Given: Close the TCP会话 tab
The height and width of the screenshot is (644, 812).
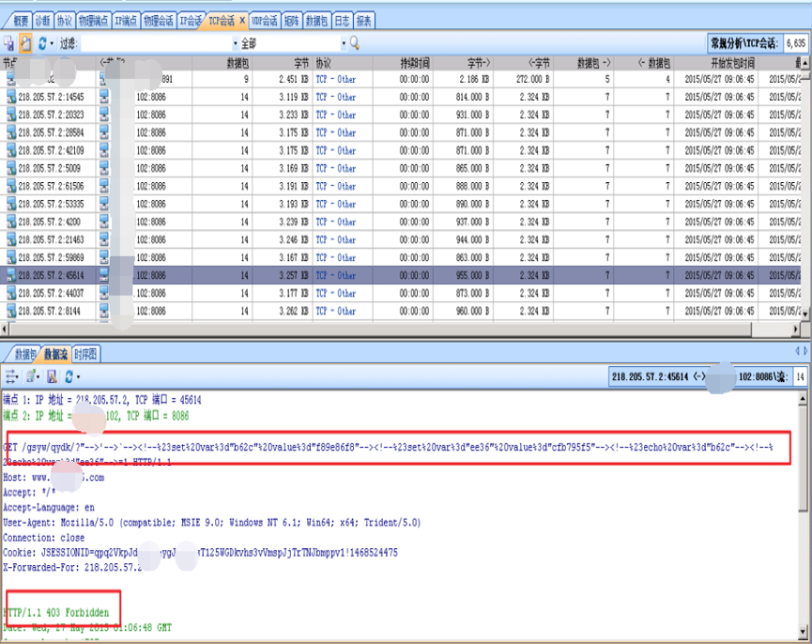Looking at the screenshot, I should pos(242,20).
